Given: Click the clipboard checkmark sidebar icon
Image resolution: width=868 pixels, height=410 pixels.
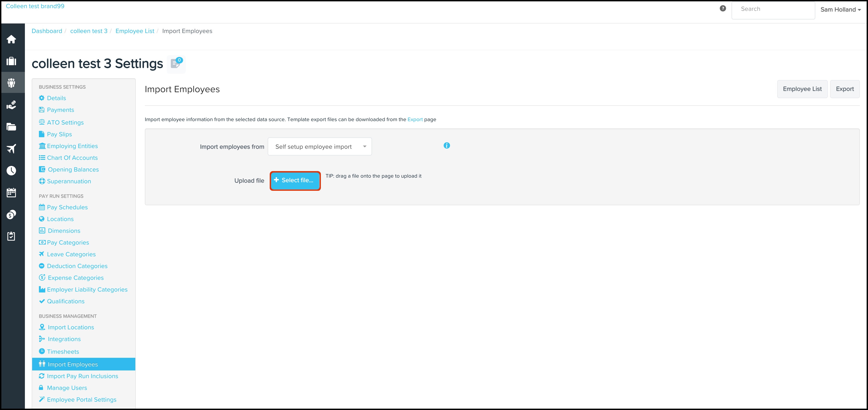Looking at the screenshot, I should pyautogui.click(x=12, y=236).
